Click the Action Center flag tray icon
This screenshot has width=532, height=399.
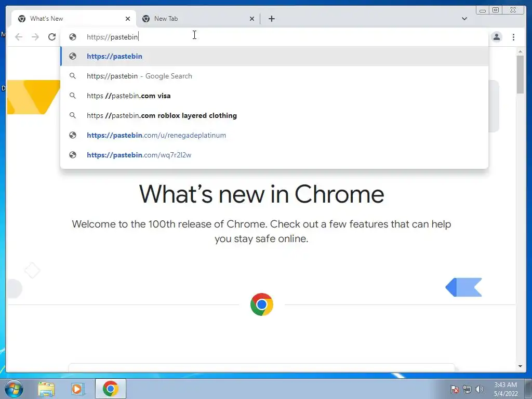(454, 389)
